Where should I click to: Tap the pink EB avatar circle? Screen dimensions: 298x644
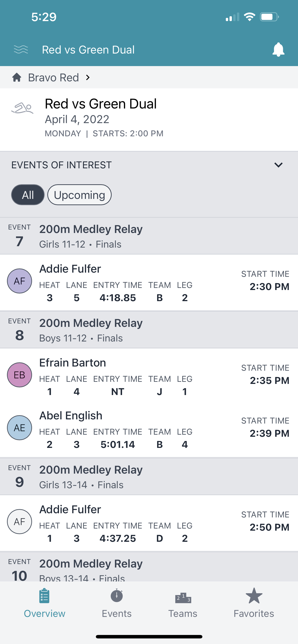click(19, 375)
